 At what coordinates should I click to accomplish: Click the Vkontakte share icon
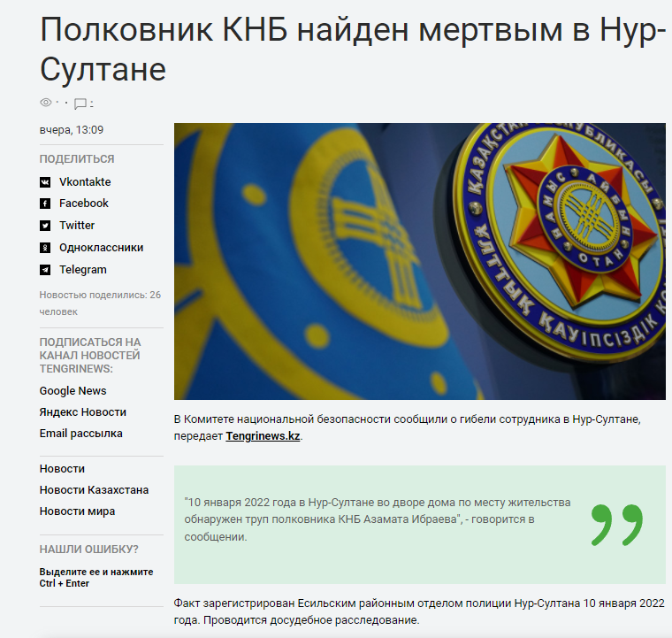[45, 182]
